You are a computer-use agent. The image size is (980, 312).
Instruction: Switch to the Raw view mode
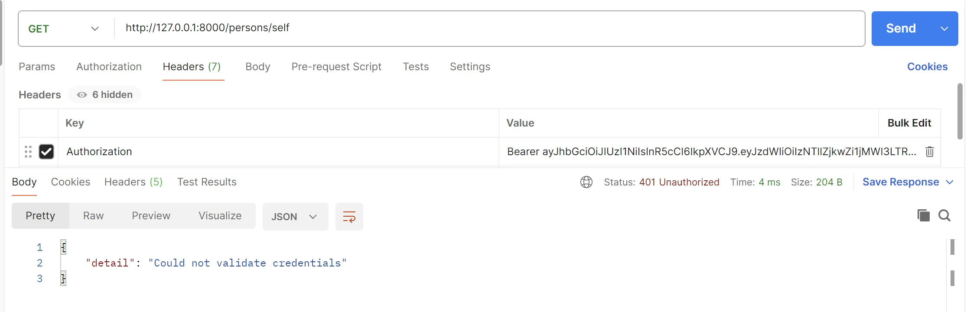click(x=93, y=216)
